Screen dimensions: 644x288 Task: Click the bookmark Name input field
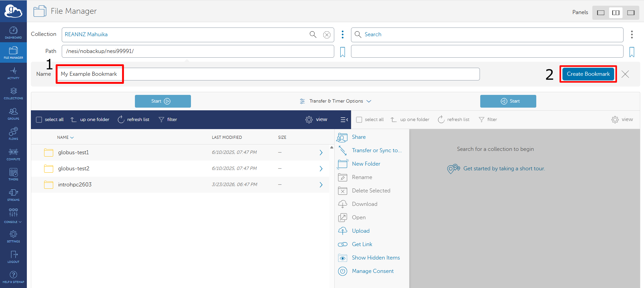(268, 74)
